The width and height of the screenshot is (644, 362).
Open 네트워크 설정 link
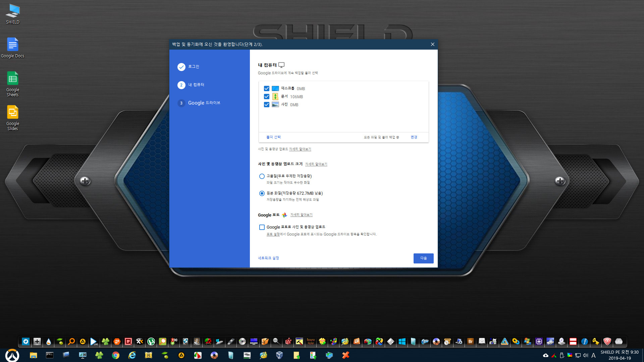coord(268,258)
